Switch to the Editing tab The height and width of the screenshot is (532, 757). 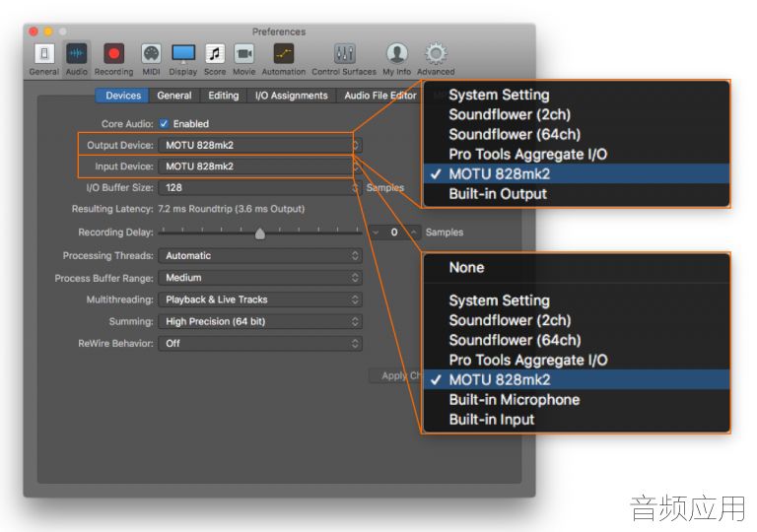[224, 96]
